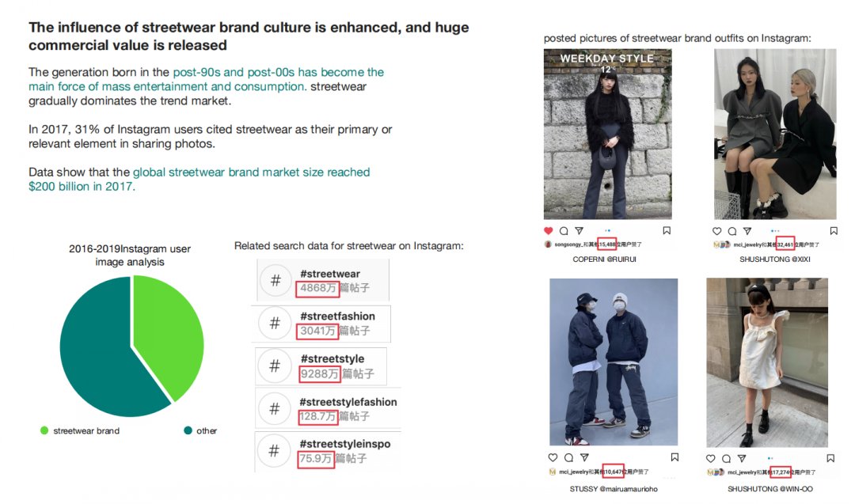This screenshot has height=504, width=855.
Task: Open comments on the STUSSY post
Action: click(568, 457)
